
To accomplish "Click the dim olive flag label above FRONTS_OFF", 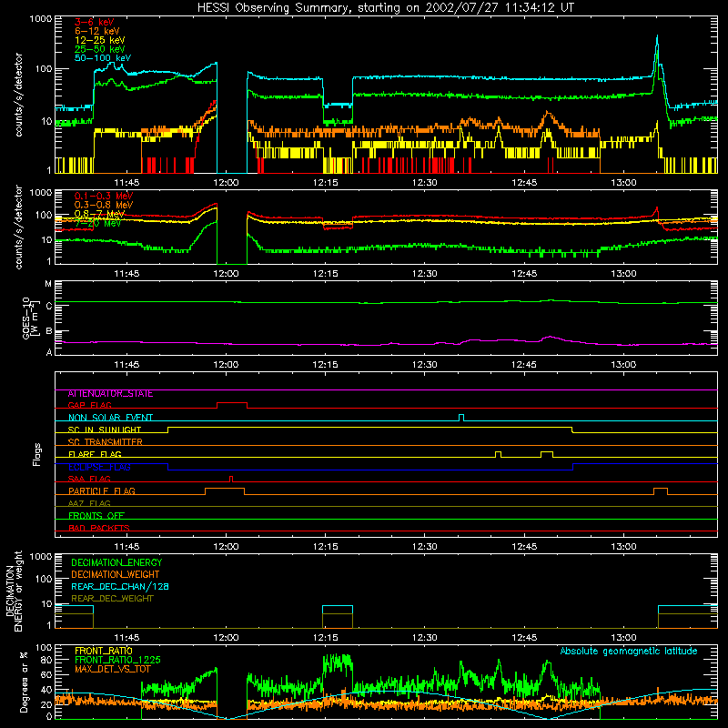I will click(89, 503).
